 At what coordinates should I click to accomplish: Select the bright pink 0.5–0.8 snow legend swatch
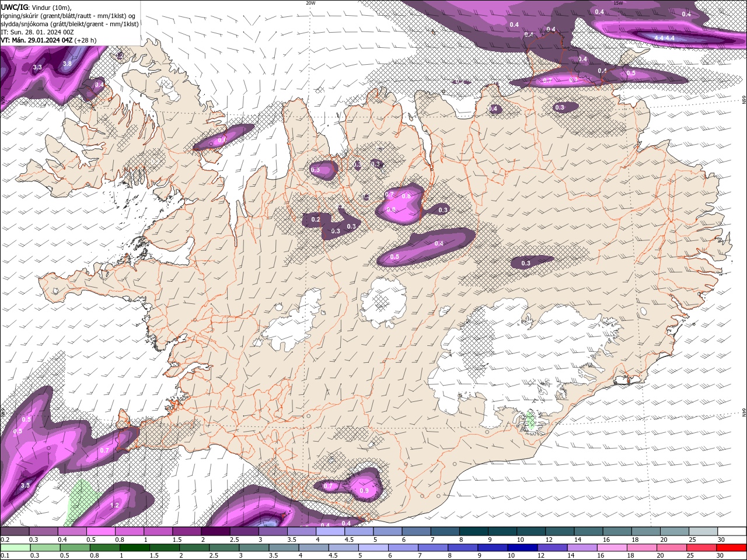pyautogui.click(x=100, y=531)
